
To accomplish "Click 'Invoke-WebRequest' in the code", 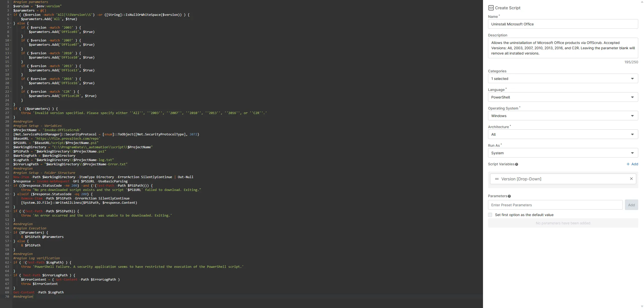I will pyautogui.click(x=53, y=181).
